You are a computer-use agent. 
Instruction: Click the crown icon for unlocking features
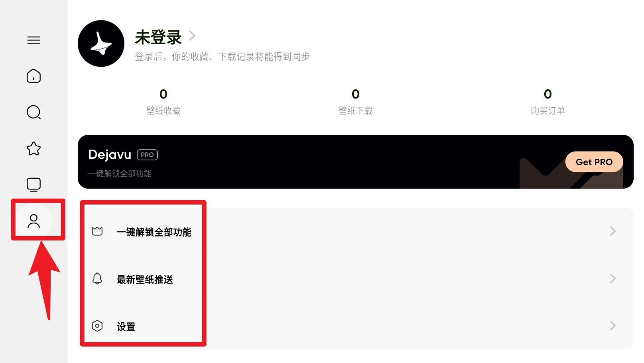97,231
